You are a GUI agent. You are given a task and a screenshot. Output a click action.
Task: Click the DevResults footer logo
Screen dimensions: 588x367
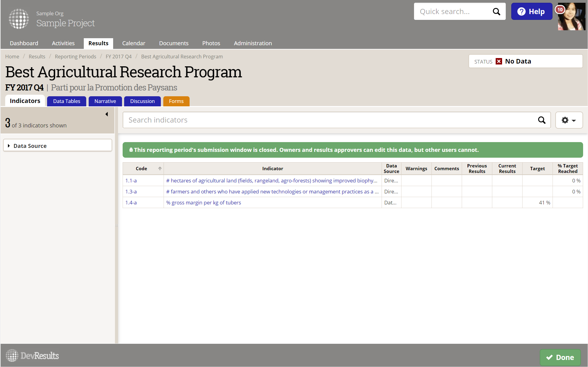[x=32, y=356]
